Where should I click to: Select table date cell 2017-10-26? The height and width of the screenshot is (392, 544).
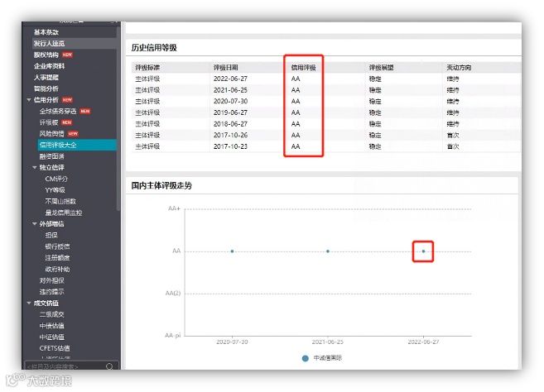tap(230, 135)
